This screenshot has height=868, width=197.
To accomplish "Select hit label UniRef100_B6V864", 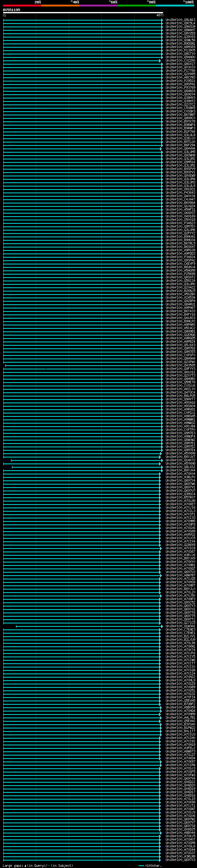I will coord(180,203).
